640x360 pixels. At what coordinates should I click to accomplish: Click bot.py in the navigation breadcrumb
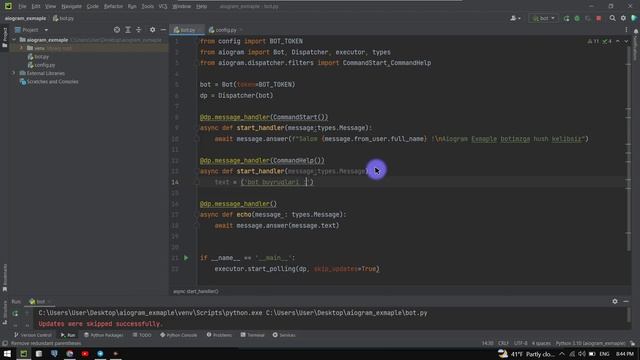point(63,18)
